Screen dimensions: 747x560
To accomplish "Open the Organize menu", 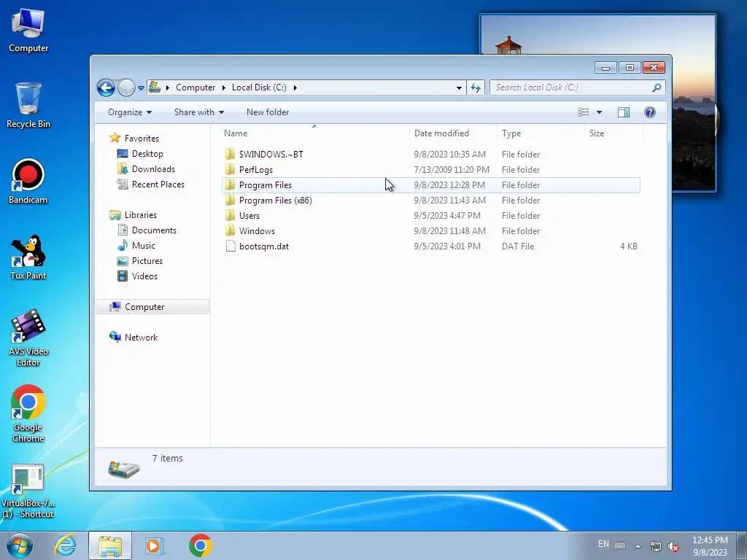I will [x=130, y=112].
